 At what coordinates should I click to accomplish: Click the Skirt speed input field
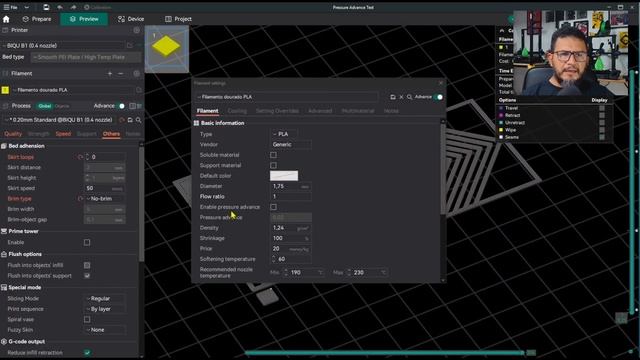click(x=104, y=188)
